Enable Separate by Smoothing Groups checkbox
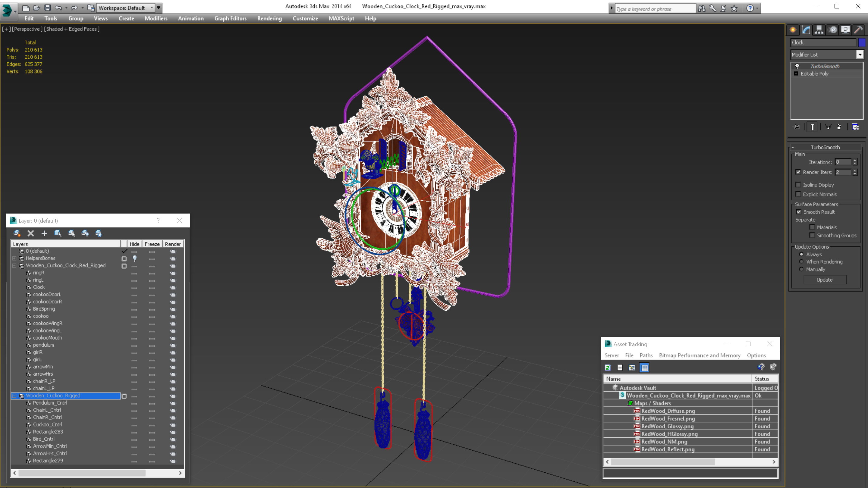The width and height of the screenshot is (868, 488). 813,235
